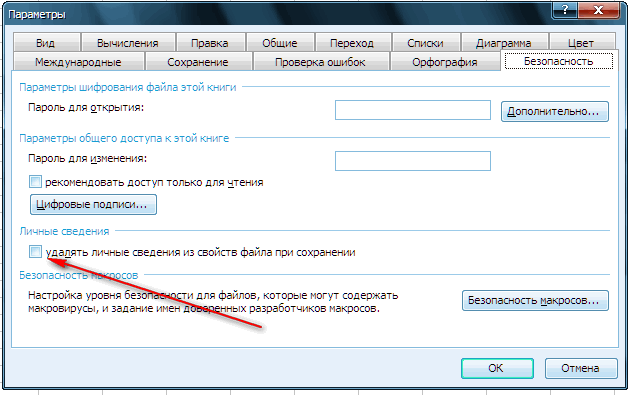Switch to the Сохранение tab
The image size is (628, 395).
coord(198,62)
